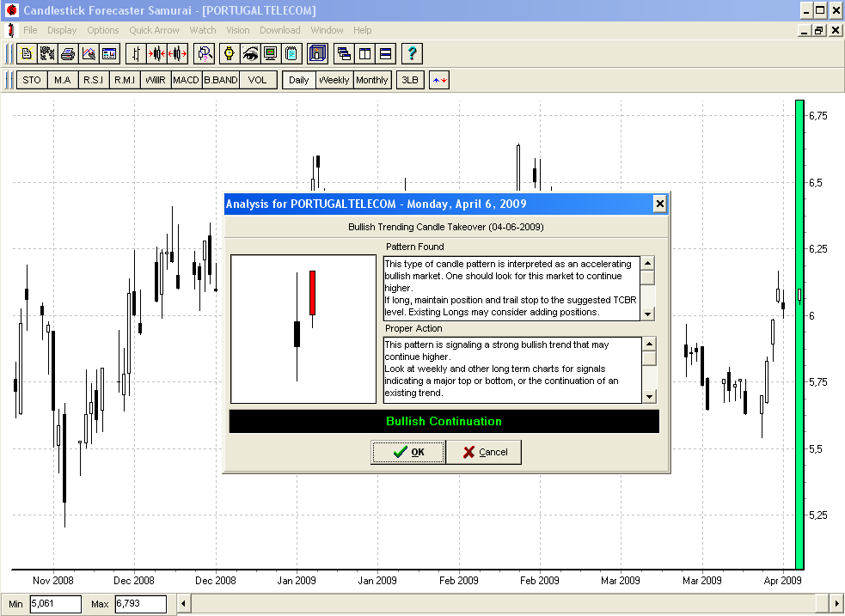The width and height of the screenshot is (845, 616).
Task: Click the Bullish Trending Candle Takeover title
Action: [x=446, y=227]
